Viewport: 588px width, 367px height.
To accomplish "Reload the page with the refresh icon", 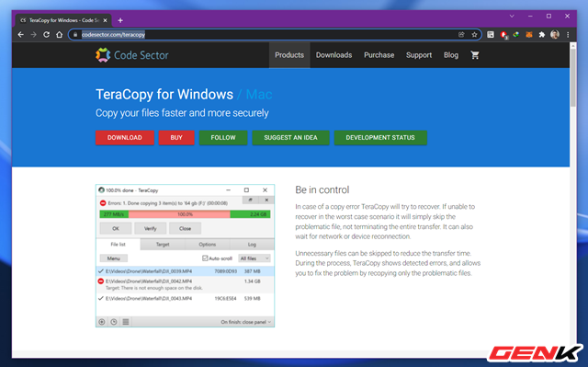I will 46,35.
